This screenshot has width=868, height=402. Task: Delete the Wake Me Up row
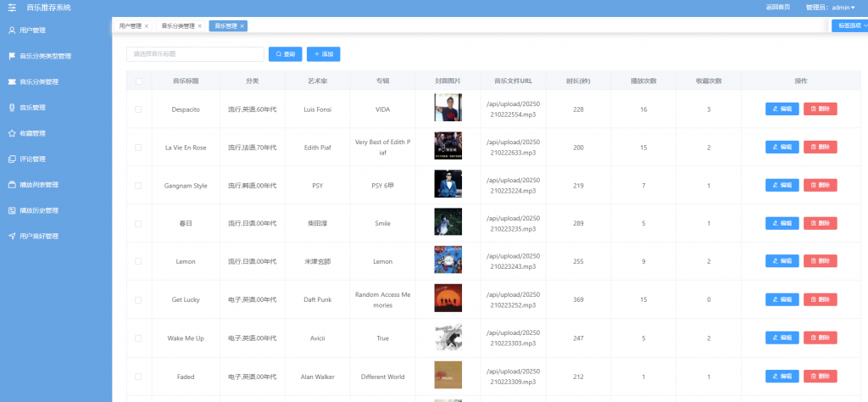[x=820, y=338]
